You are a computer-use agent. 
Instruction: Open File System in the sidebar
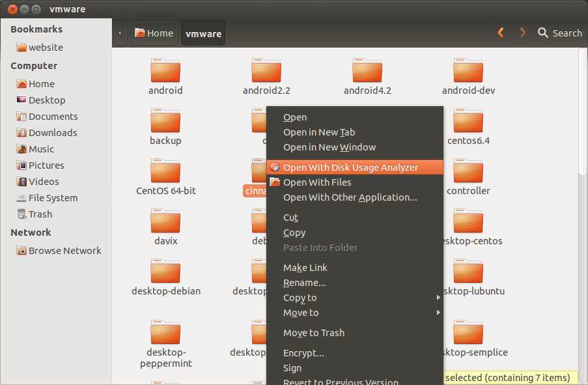[x=47, y=198]
